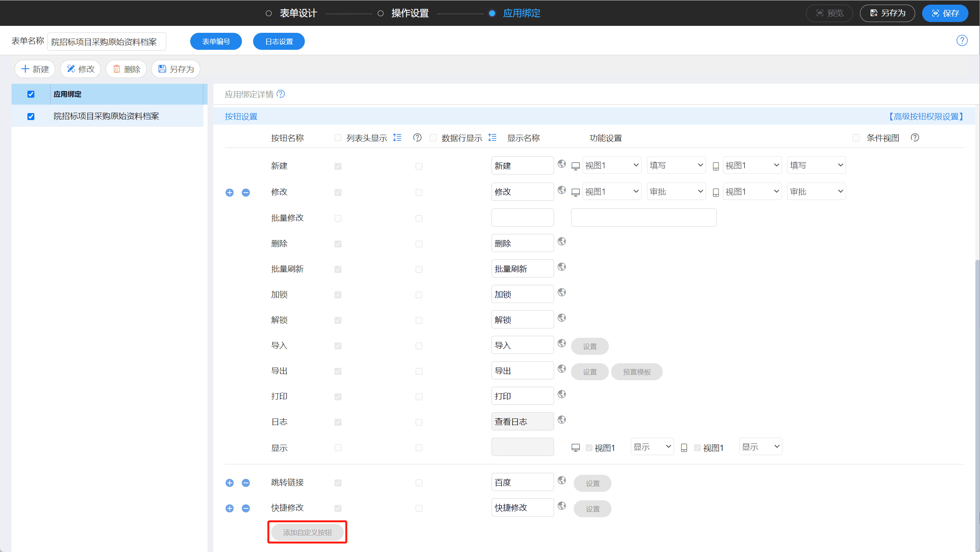
Task: Toggle 列表头显示 header checkbox
Action: [x=338, y=138]
